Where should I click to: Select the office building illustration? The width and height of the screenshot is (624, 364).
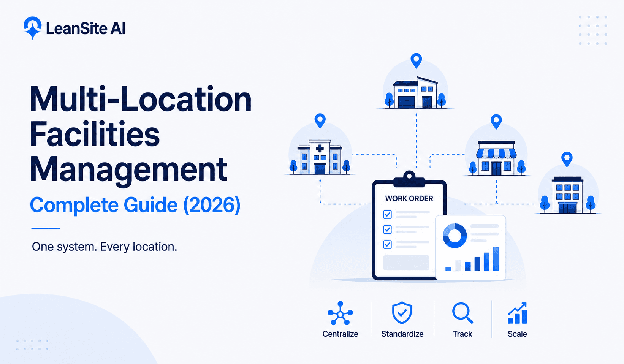(567, 195)
